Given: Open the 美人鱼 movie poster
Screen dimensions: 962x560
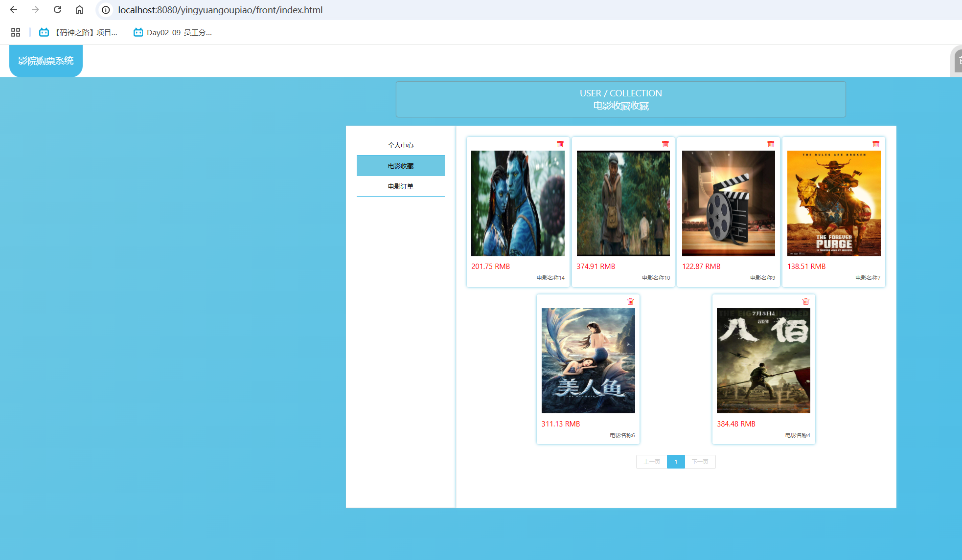Looking at the screenshot, I should [x=588, y=361].
